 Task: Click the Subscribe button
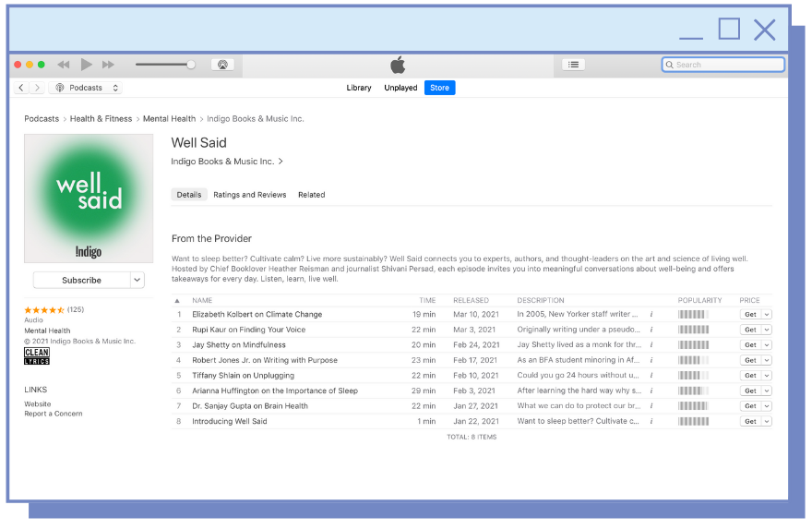click(x=82, y=281)
